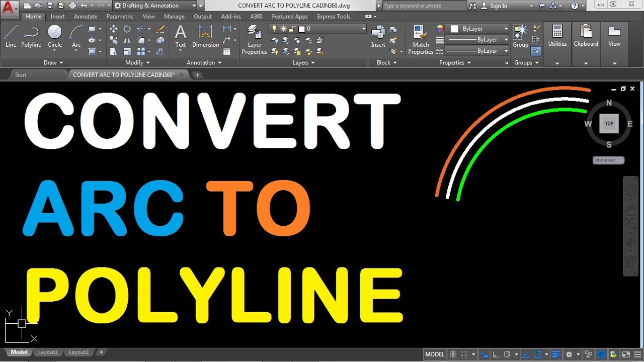Add new drawing tab with plus button
The height and width of the screenshot is (362, 644).
[x=198, y=75]
